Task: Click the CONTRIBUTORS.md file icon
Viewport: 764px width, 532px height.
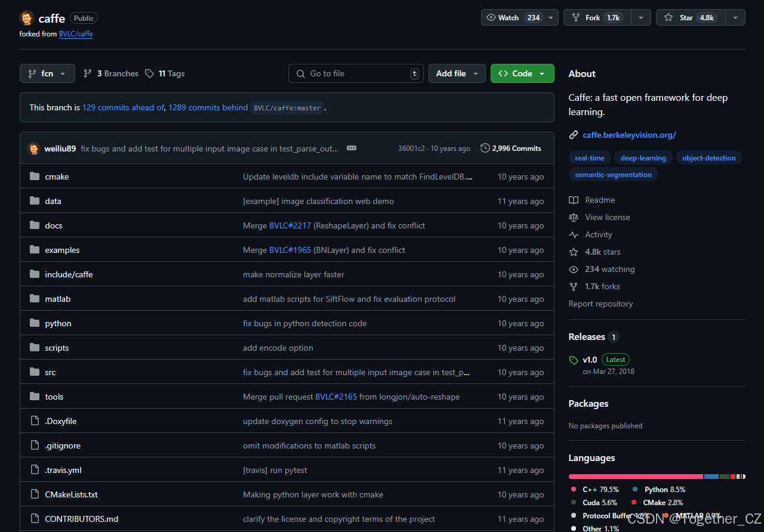Action: pyautogui.click(x=35, y=519)
